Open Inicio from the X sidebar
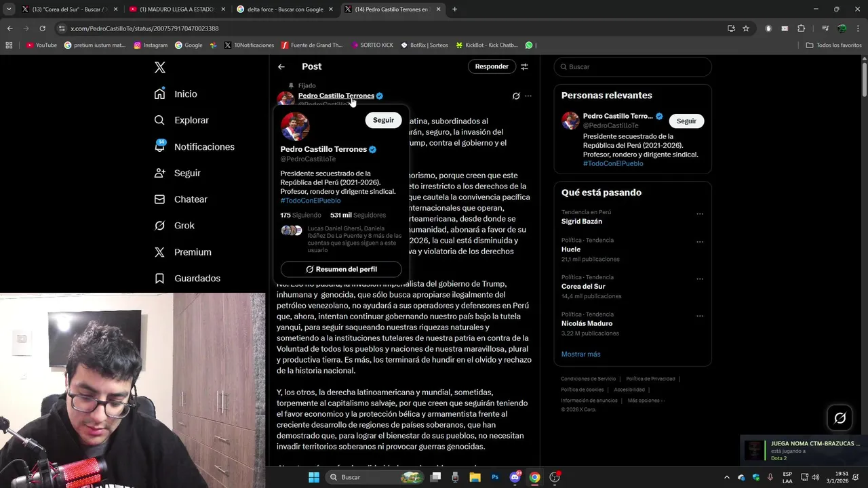 (x=176, y=94)
